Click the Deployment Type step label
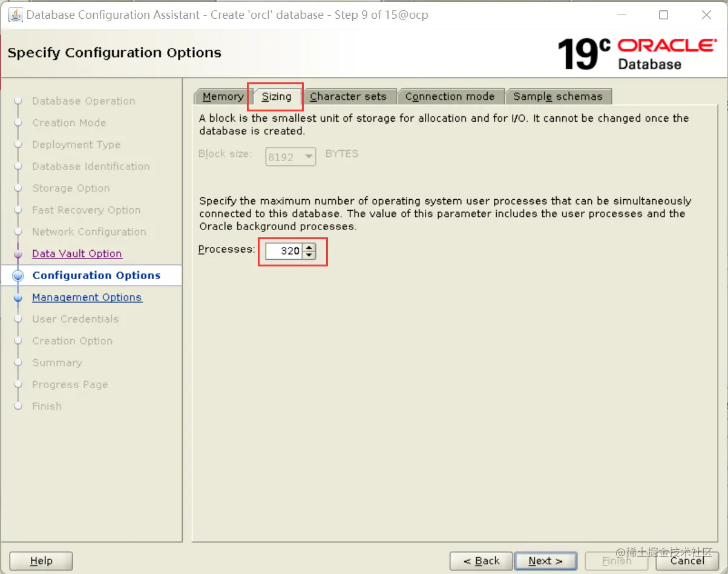The width and height of the screenshot is (728, 574). click(x=76, y=145)
